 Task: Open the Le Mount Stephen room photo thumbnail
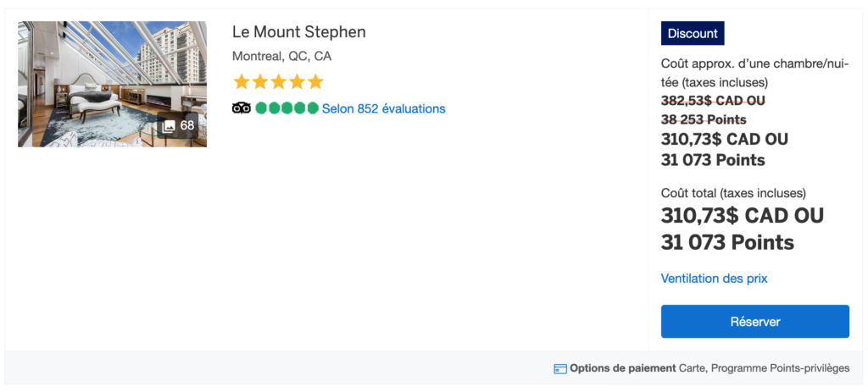[112, 84]
